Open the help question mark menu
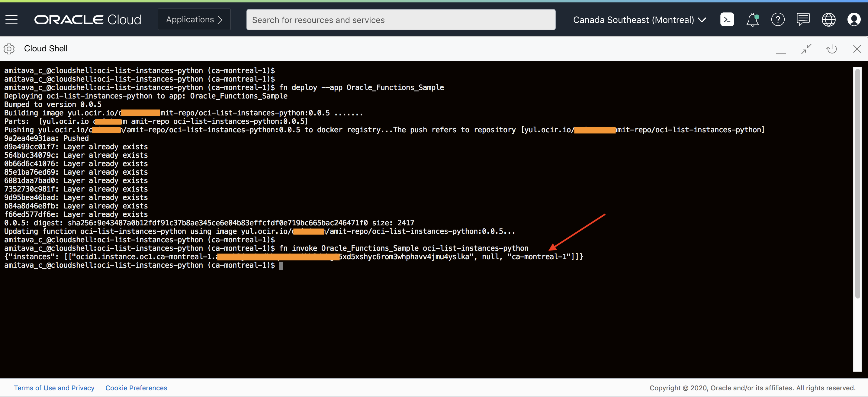The image size is (868, 397). click(778, 20)
